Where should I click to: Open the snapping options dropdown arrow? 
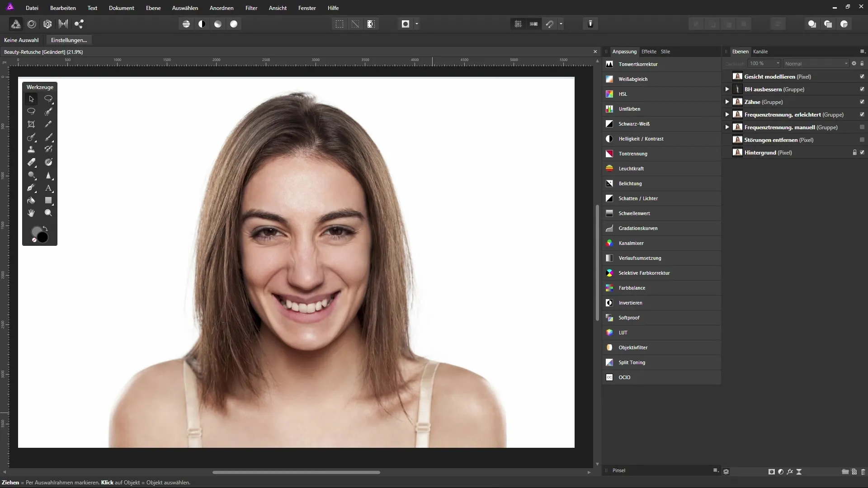tap(561, 24)
